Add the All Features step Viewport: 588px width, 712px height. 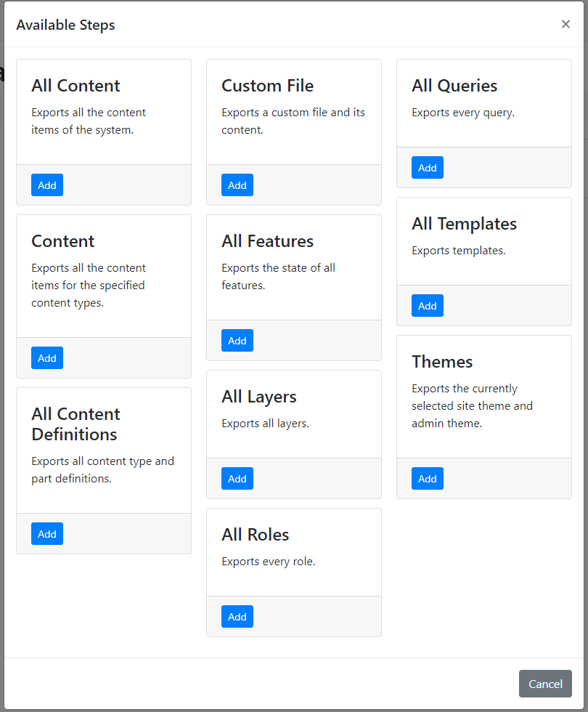point(237,341)
